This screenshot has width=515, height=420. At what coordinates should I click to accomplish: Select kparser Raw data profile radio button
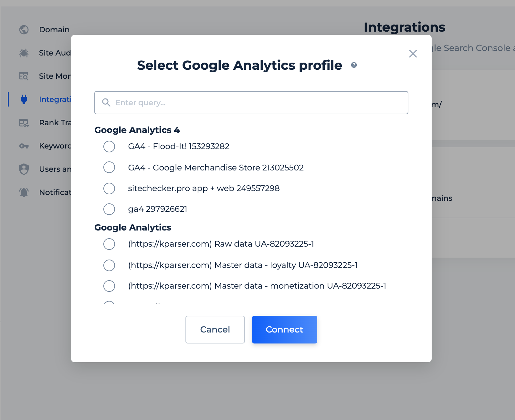click(x=109, y=244)
